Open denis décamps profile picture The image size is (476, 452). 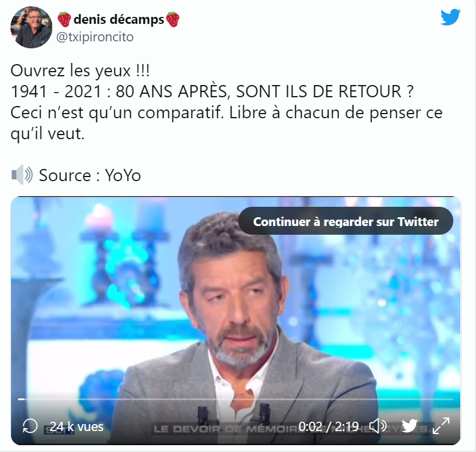31,27
